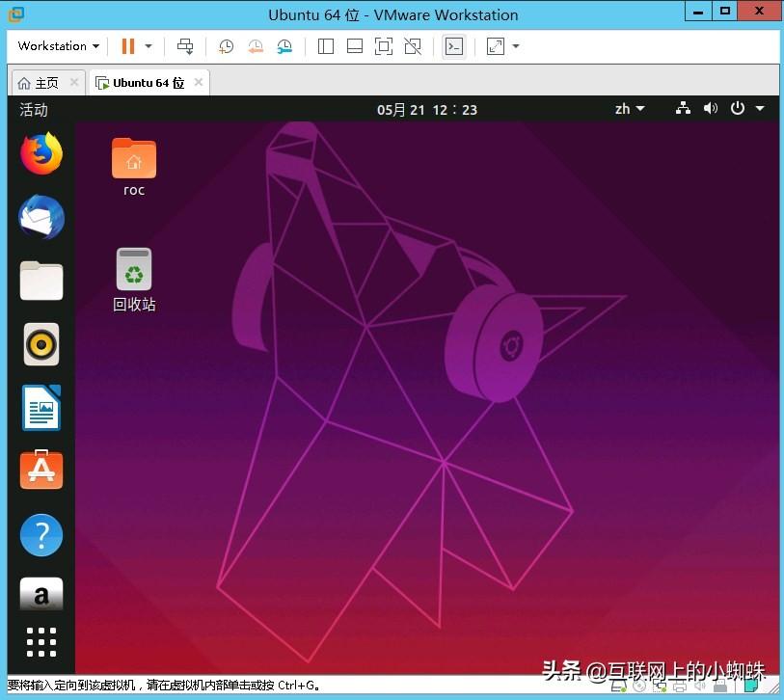
Task: Open Ubuntu Software from the dock
Action: (41, 470)
